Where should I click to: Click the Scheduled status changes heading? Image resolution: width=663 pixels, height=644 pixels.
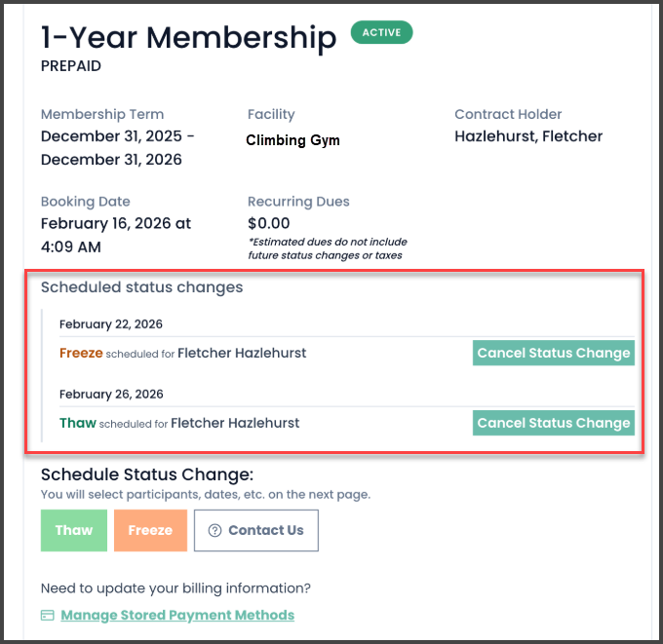point(142,287)
